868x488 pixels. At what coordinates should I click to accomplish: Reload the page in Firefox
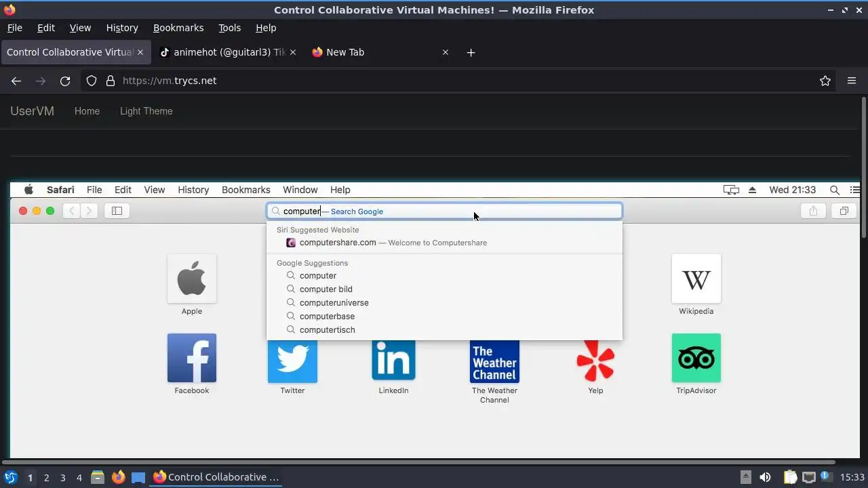pos(65,81)
